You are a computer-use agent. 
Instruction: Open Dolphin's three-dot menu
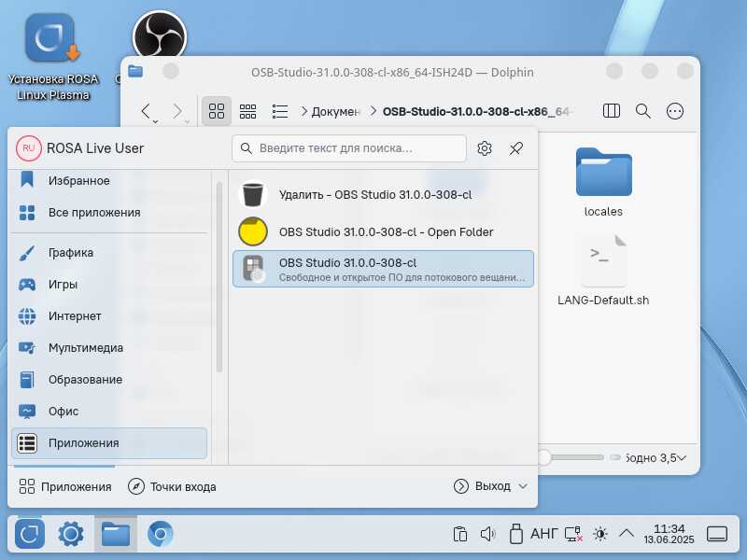[x=674, y=111]
